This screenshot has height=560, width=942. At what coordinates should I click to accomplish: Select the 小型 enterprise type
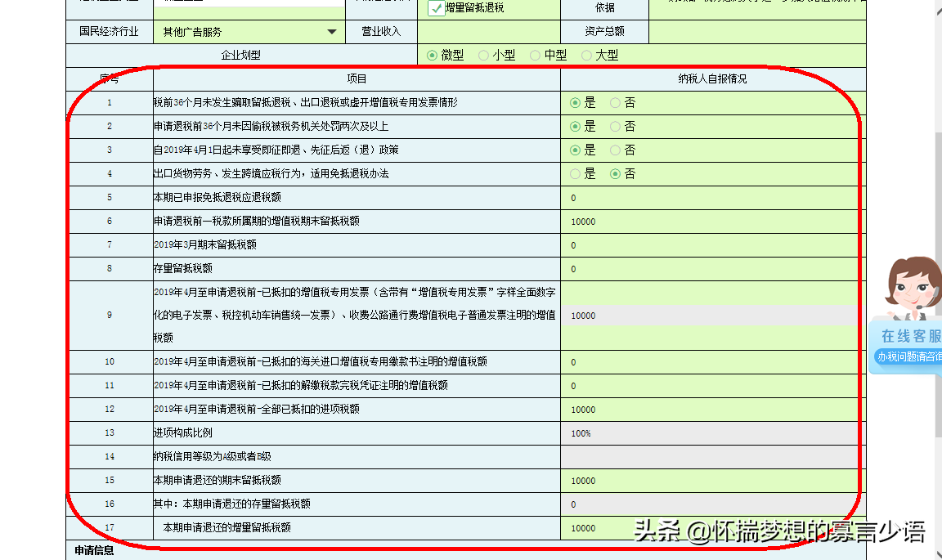[x=484, y=56]
